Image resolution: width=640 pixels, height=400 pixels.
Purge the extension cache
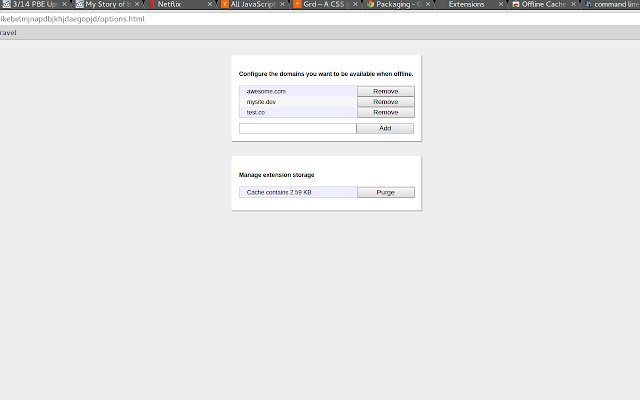tap(386, 192)
